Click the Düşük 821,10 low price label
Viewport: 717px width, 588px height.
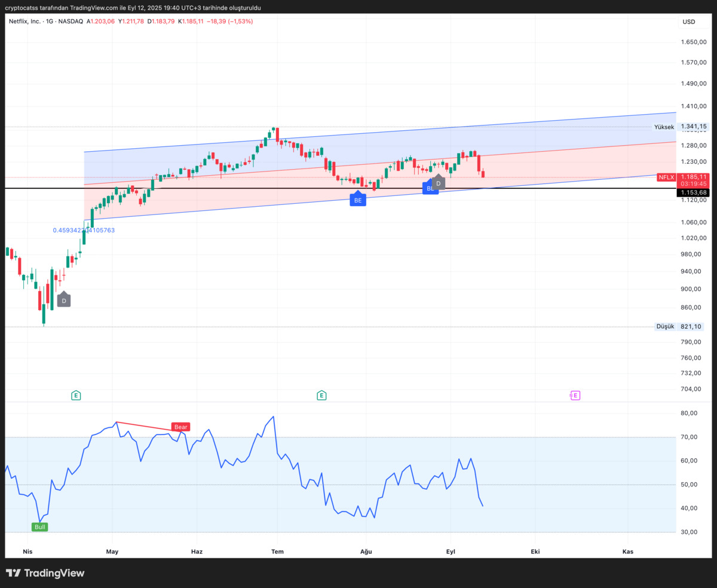click(680, 326)
